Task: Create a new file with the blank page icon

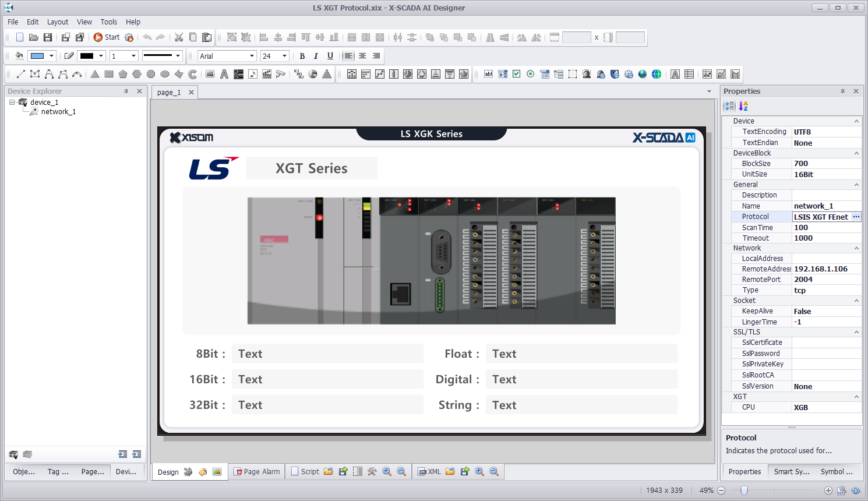Action: coord(20,37)
